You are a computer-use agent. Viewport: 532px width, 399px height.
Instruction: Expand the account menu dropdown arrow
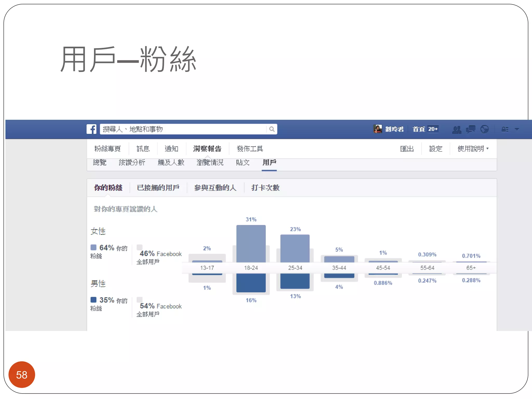click(x=517, y=129)
